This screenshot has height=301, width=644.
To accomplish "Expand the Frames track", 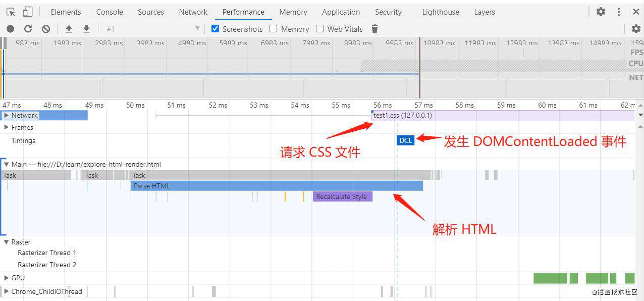I will point(7,127).
